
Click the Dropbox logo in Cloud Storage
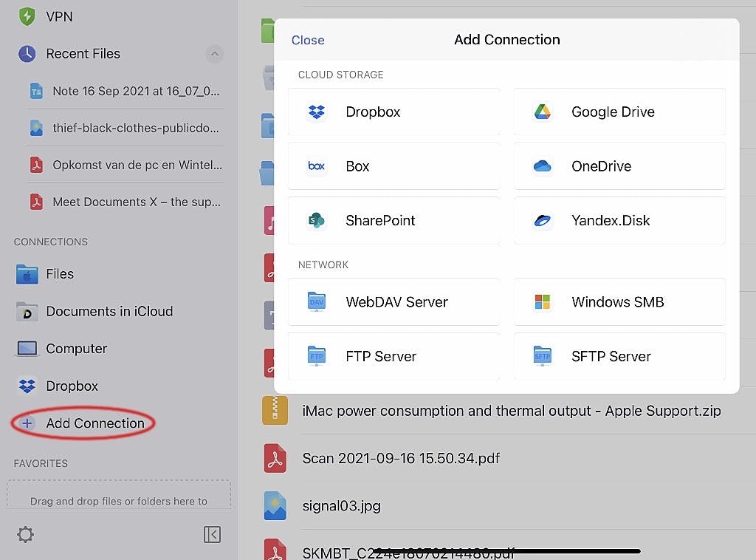(x=317, y=112)
